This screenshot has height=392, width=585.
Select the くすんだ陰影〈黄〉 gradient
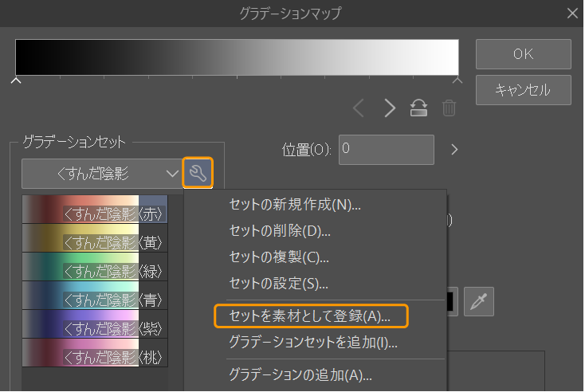point(95,238)
